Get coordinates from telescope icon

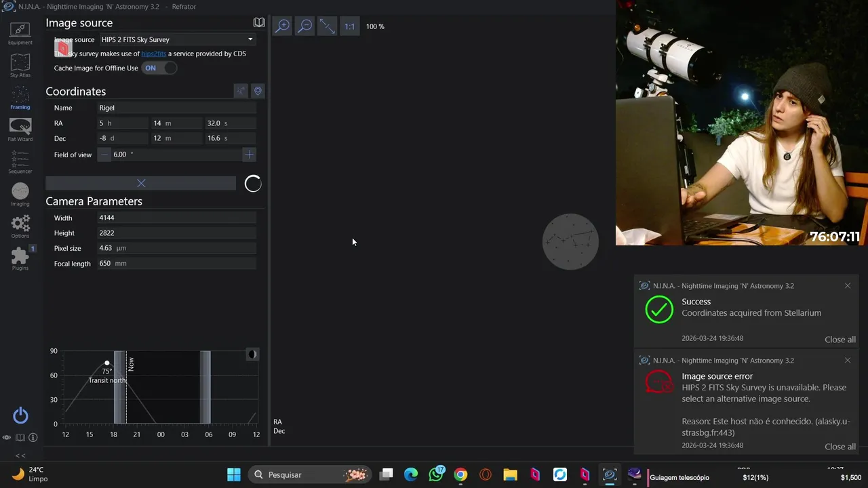[241, 91]
